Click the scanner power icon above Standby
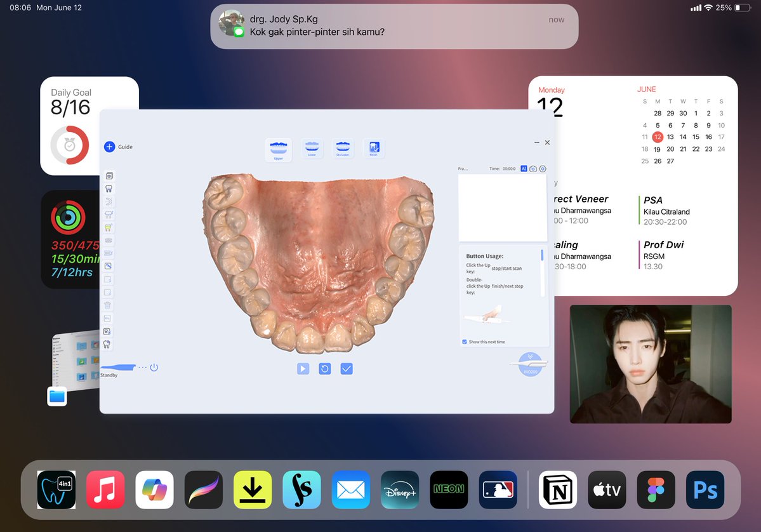 (154, 367)
